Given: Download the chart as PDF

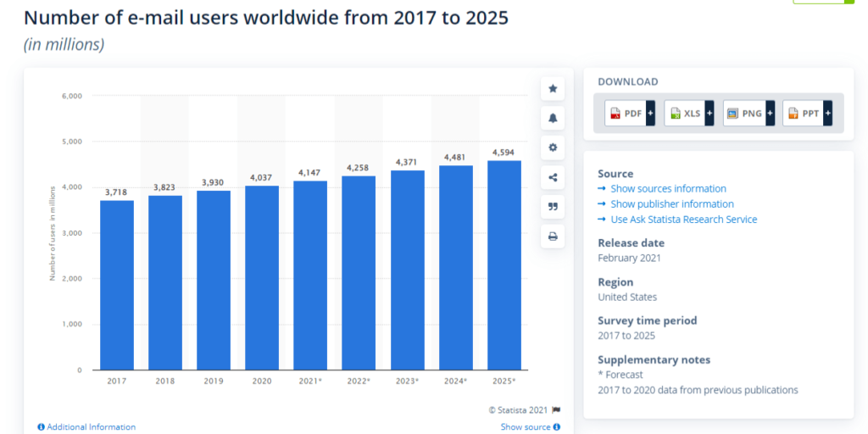Looking at the screenshot, I should click(626, 114).
